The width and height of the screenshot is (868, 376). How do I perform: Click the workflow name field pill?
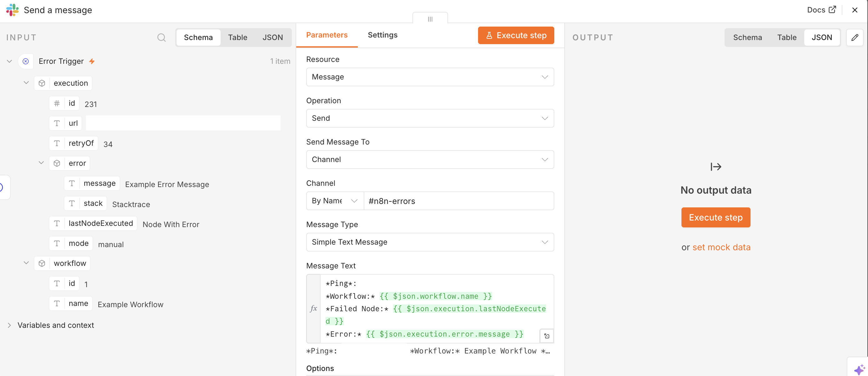pos(71,303)
